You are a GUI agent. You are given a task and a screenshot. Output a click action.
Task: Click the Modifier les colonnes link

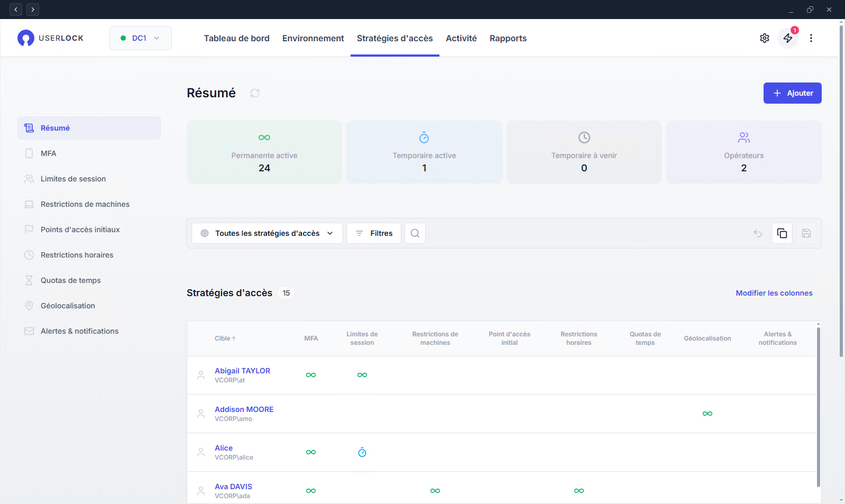coord(774,293)
